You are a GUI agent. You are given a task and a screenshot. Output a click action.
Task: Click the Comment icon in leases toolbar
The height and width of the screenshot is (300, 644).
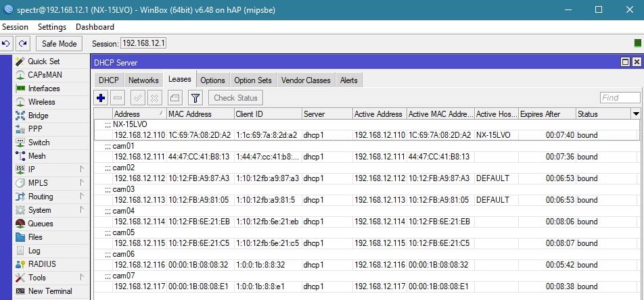[175, 98]
